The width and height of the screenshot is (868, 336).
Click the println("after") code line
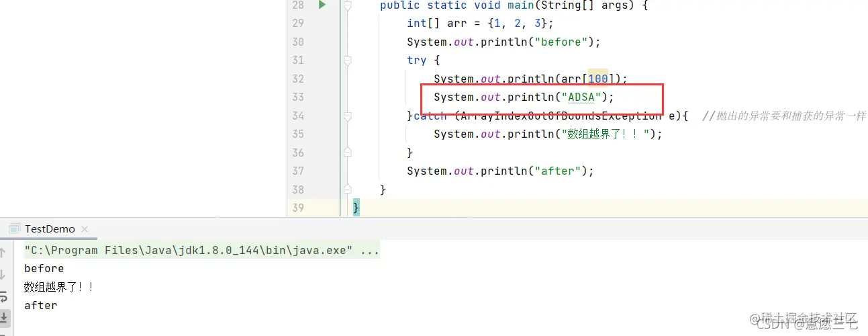point(501,171)
